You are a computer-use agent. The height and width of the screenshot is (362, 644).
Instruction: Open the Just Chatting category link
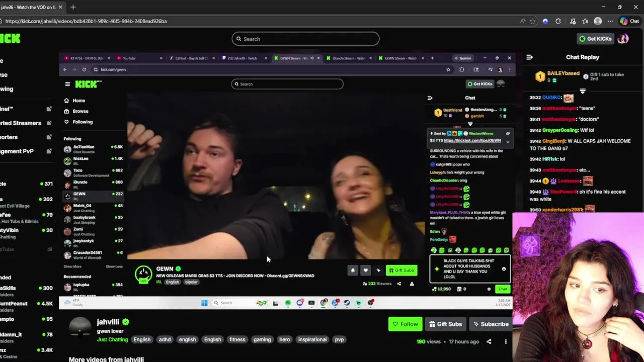[113, 339]
